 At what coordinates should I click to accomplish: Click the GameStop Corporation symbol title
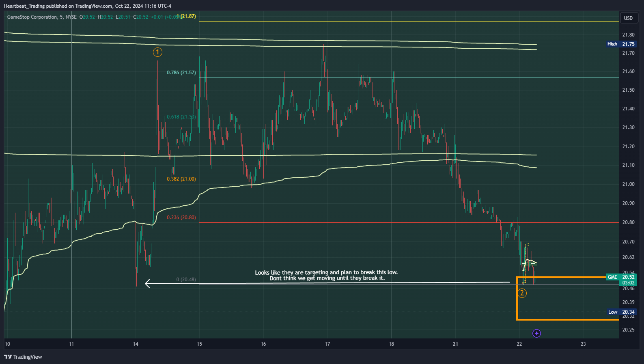tap(32, 17)
